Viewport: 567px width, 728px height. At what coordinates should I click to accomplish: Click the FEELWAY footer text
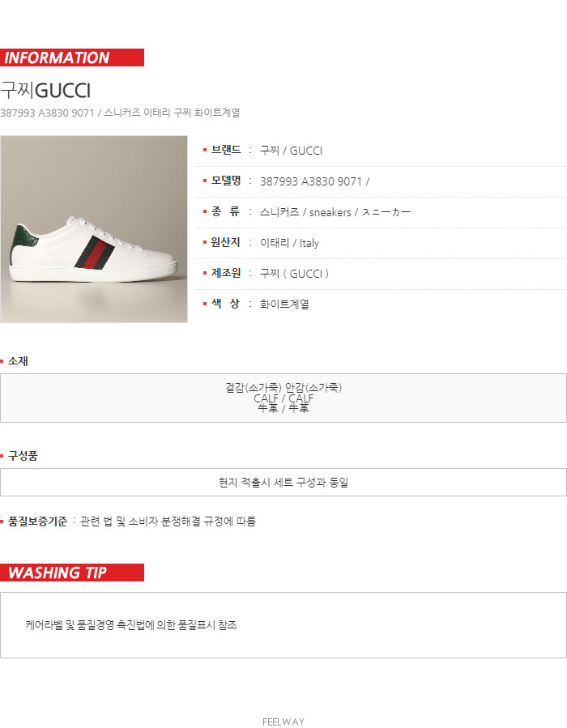pos(283,722)
